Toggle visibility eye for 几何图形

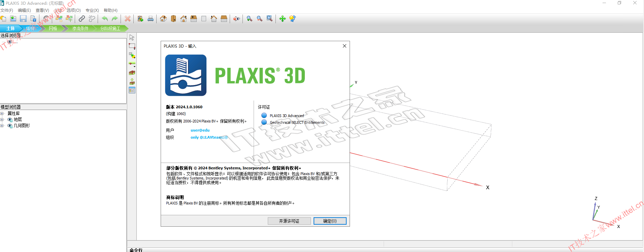pyautogui.click(x=10, y=126)
